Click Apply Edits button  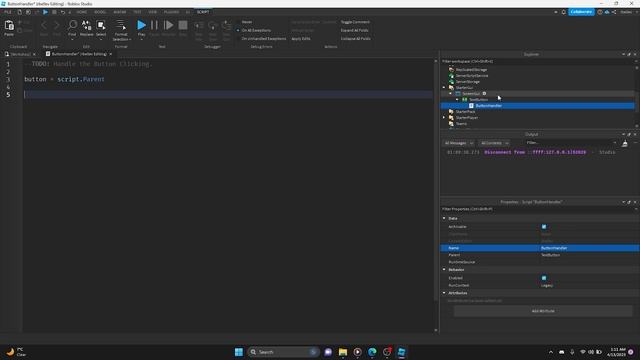click(301, 39)
